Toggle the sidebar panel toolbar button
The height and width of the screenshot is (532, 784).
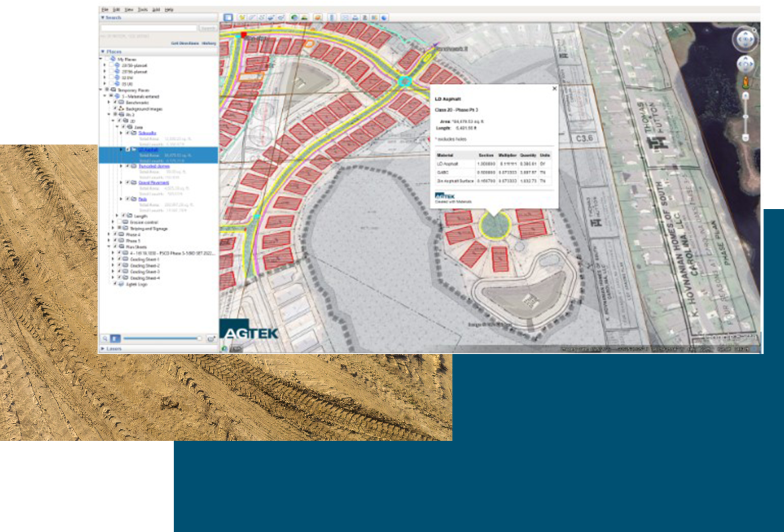point(228,17)
